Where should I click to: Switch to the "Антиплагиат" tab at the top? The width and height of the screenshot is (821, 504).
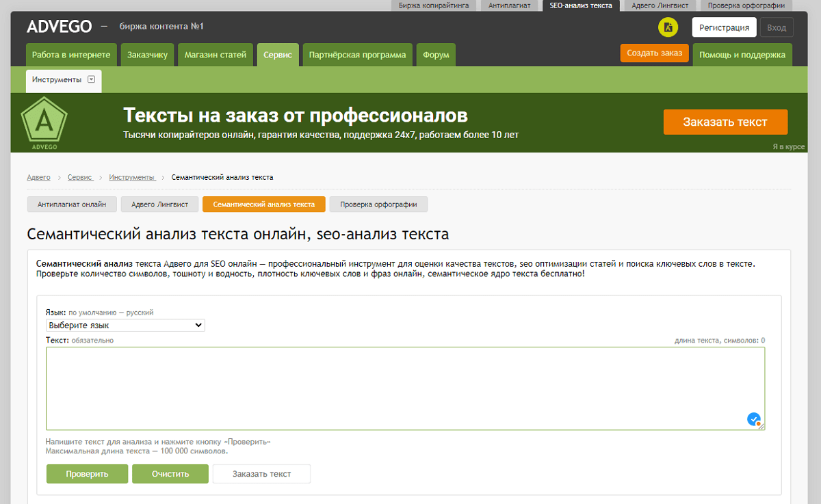point(510,5)
